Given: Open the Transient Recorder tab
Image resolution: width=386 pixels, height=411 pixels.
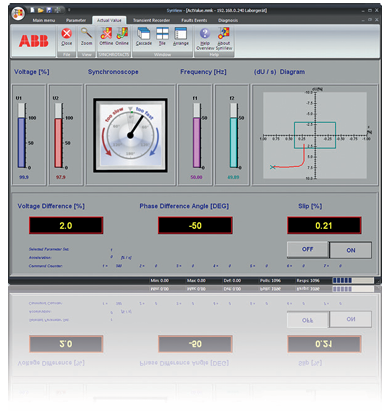Looking at the screenshot, I should point(151,20).
